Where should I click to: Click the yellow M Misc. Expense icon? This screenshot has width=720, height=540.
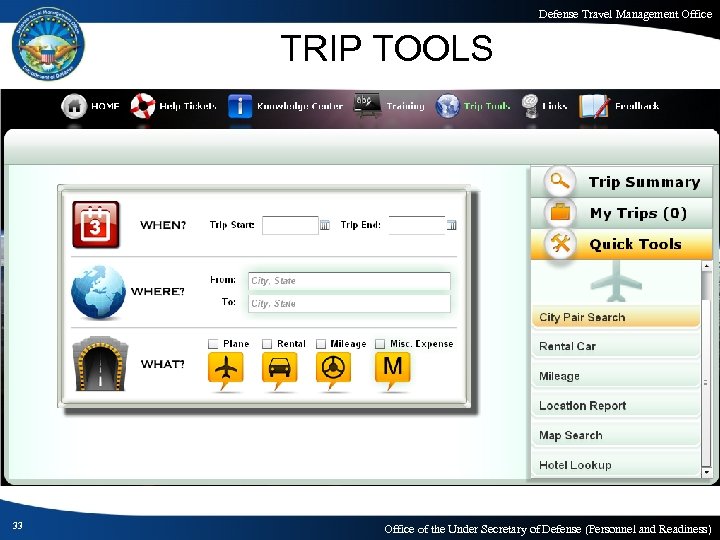point(393,371)
